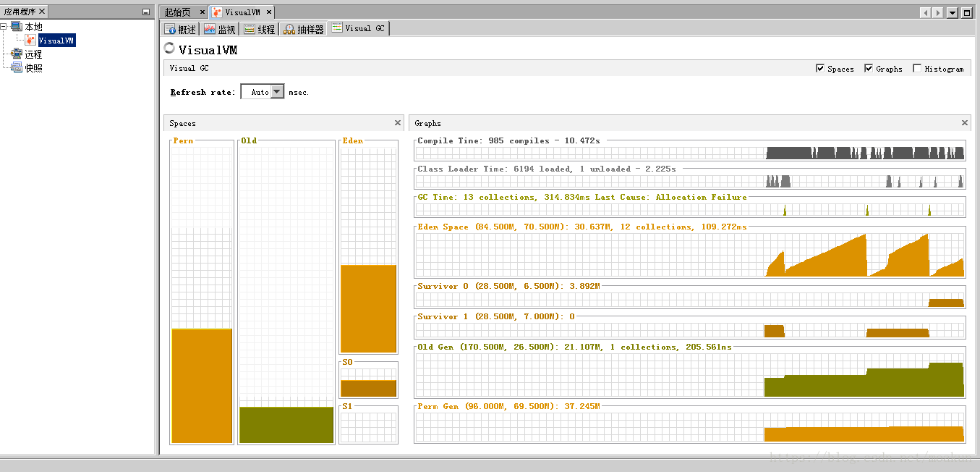
Task: Open the 概述 overview tab
Action: tap(180, 29)
